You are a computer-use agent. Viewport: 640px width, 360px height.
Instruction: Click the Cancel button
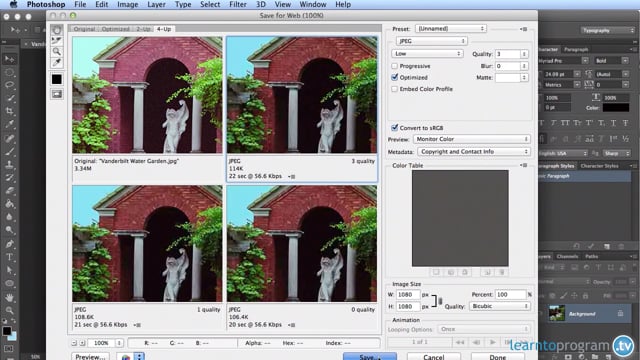click(x=433, y=357)
